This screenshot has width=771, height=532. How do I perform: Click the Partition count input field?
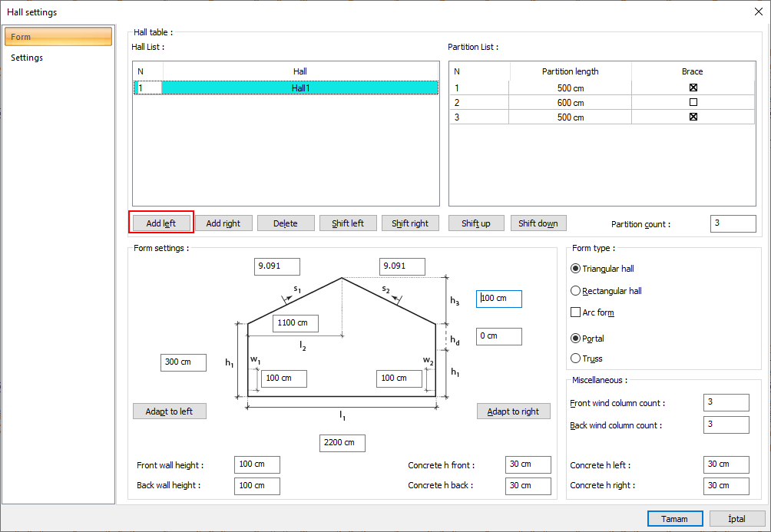[x=733, y=223]
